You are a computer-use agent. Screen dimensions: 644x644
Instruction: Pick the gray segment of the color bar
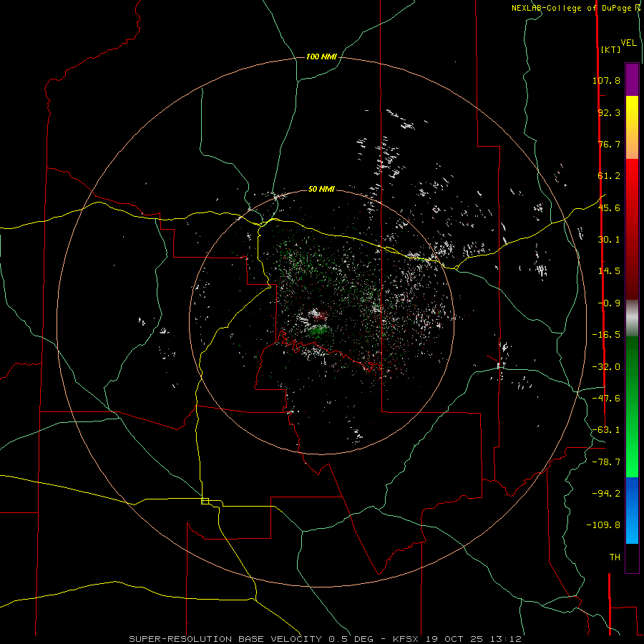pos(632,318)
